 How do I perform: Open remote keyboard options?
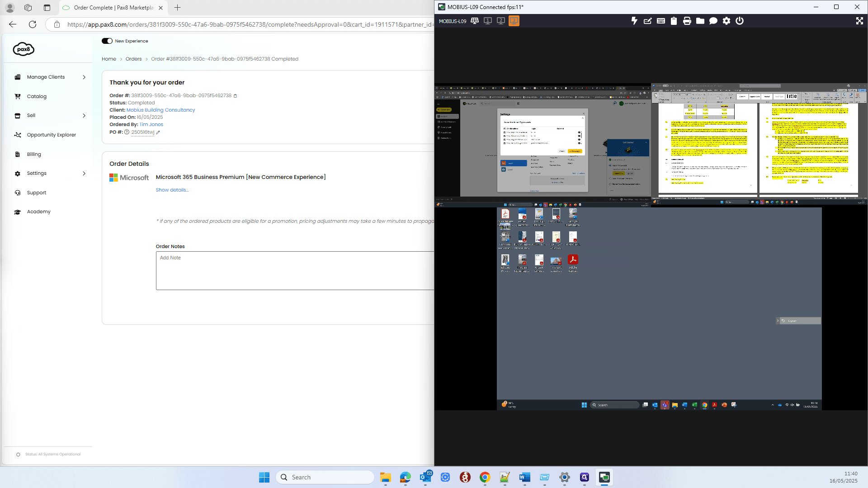point(660,21)
